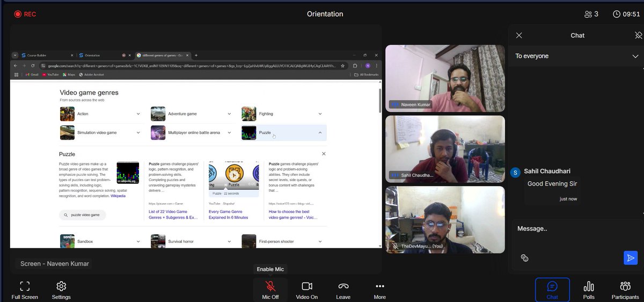Viewport: 644px width, 302px height.
Task: Close the Orientation browser tab
Action: [130, 55]
